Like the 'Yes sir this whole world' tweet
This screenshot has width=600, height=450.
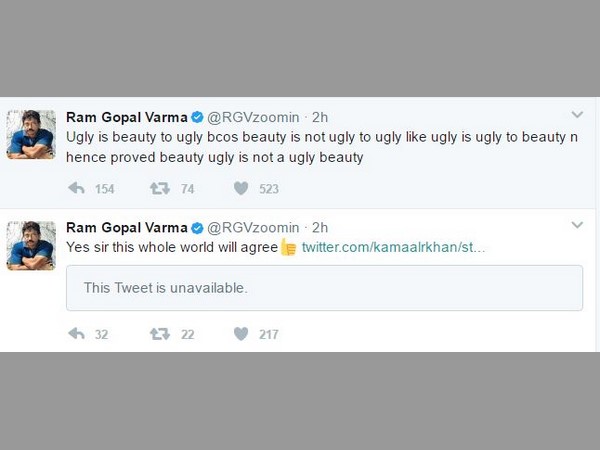pos(240,334)
